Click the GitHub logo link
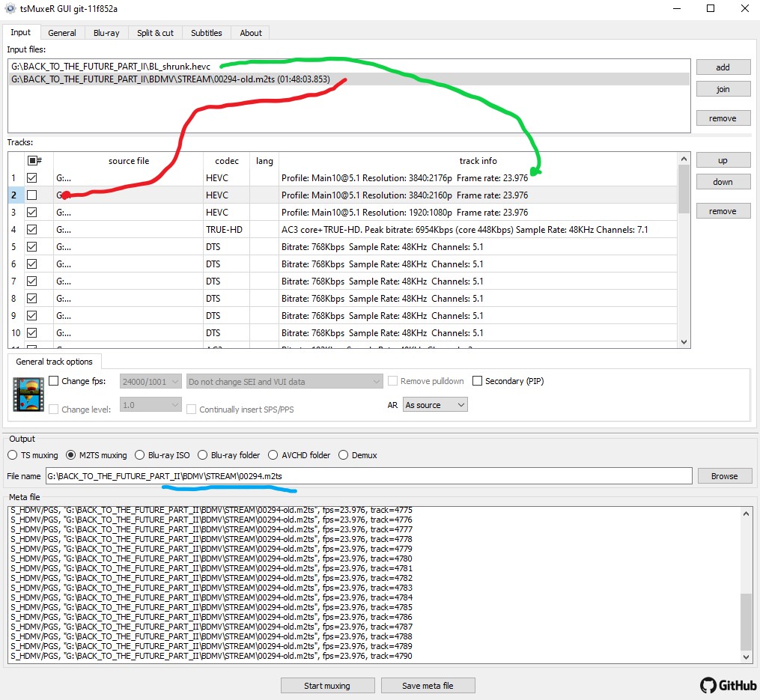The height and width of the screenshot is (700, 760). click(x=728, y=685)
